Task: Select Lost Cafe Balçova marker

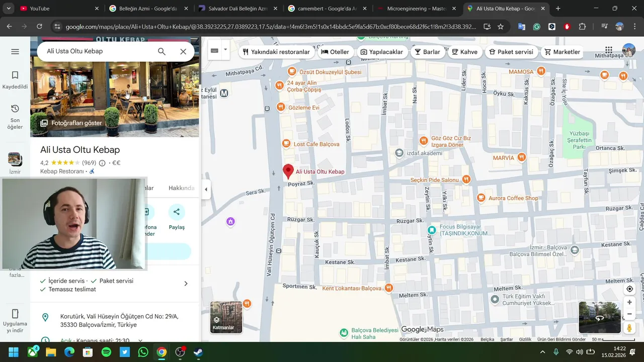Action: [286, 144]
